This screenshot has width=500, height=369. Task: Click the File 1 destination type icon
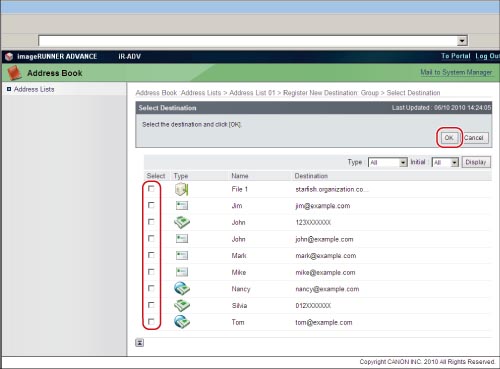coord(182,189)
